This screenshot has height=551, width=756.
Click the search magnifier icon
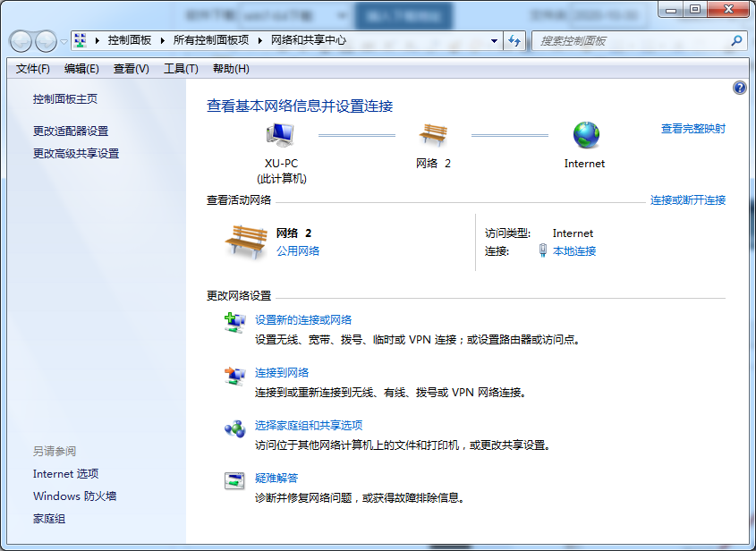coord(735,40)
